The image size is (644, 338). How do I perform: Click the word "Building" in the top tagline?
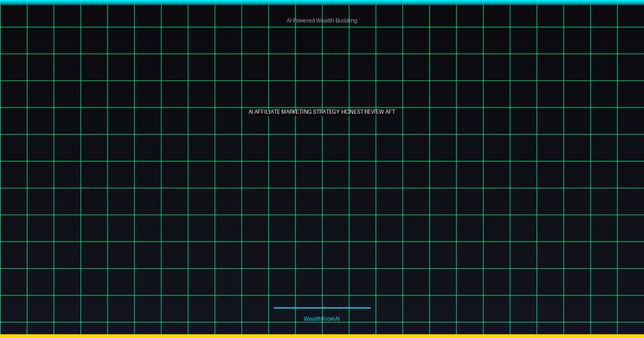tap(346, 21)
